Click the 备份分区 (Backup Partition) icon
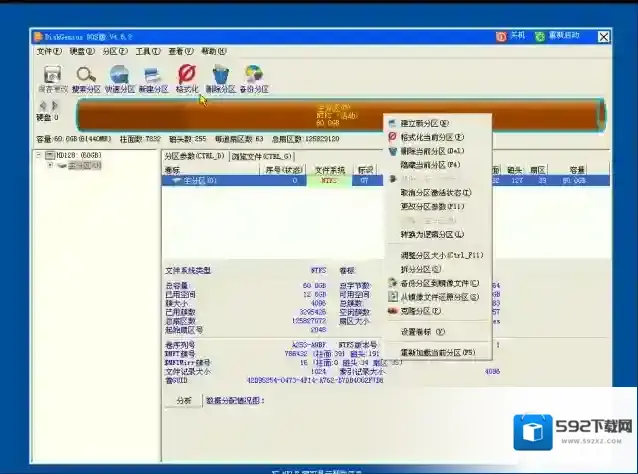The height and width of the screenshot is (474, 638). (254, 75)
